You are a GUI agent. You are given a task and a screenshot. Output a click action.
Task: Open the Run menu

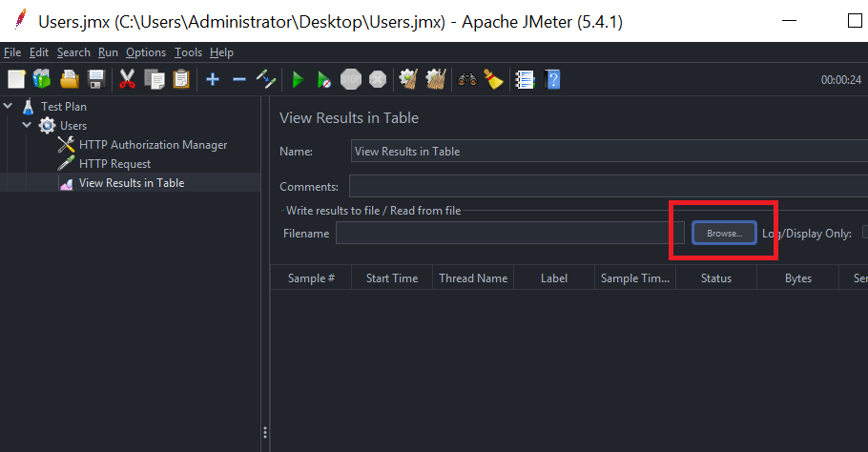coord(108,52)
